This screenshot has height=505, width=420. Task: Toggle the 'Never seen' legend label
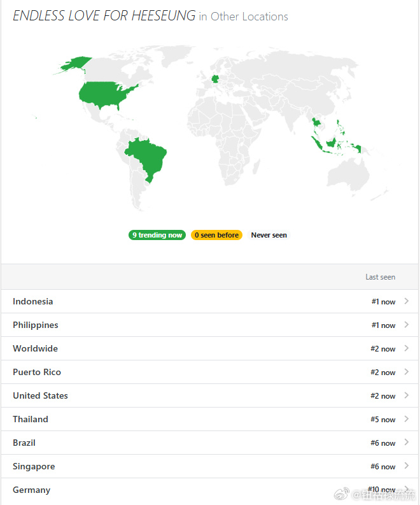point(269,235)
